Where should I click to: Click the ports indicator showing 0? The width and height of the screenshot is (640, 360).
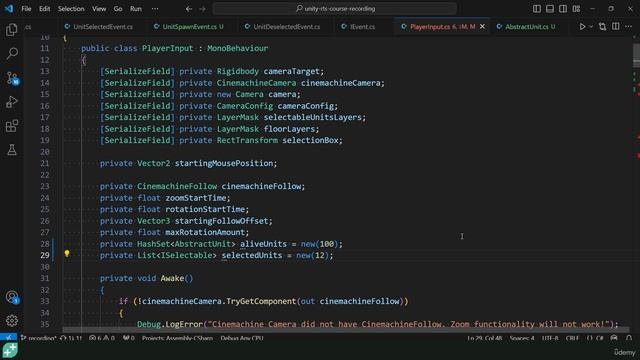tap(129, 338)
